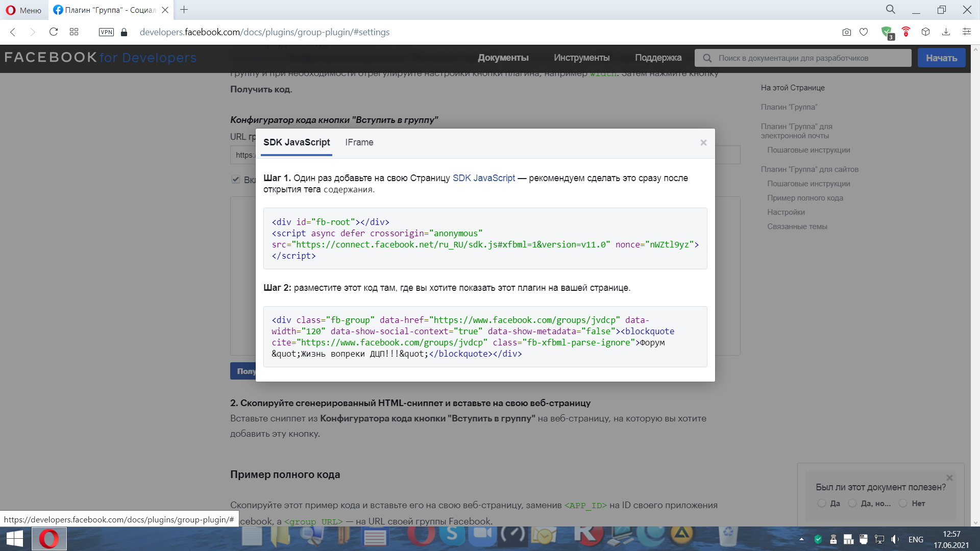The height and width of the screenshot is (551, 980).
Task: Click the blue Начать button
Action: click(941, 58)
